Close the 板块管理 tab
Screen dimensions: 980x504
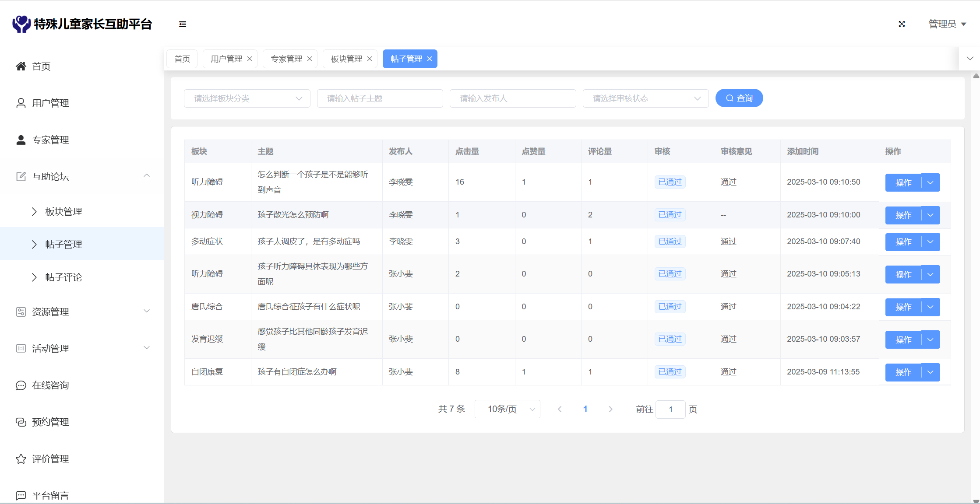point(370,59)
